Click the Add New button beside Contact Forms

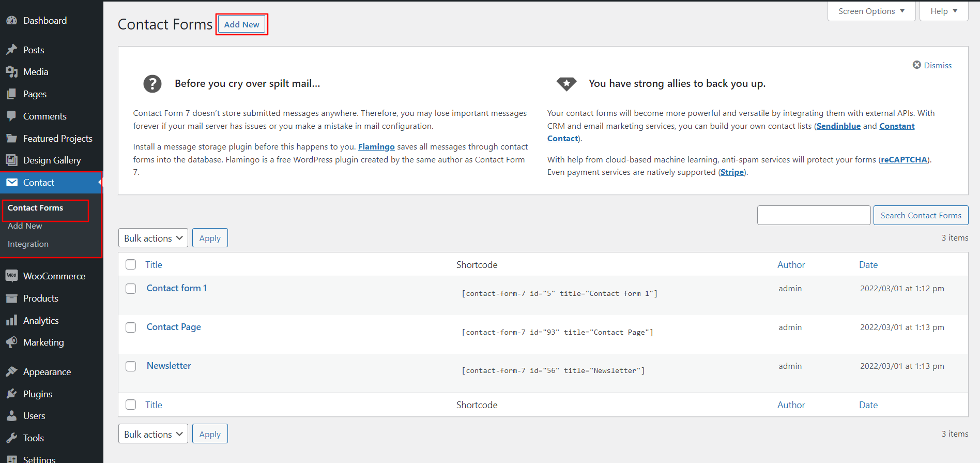[241, 24]
